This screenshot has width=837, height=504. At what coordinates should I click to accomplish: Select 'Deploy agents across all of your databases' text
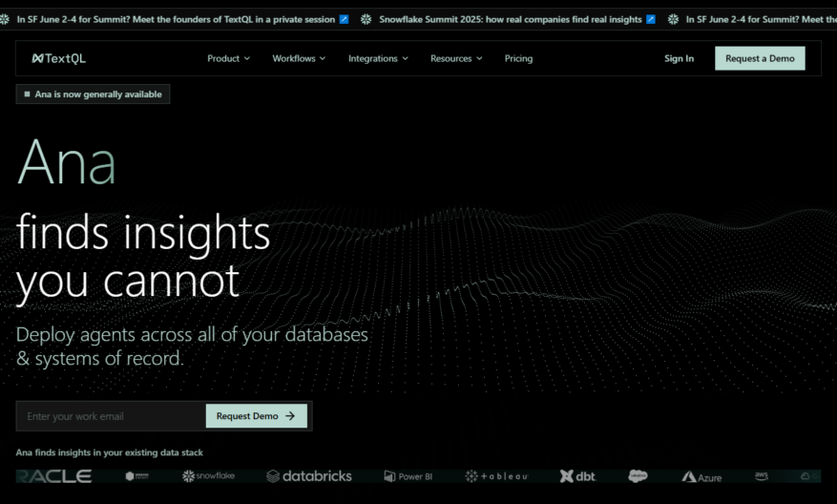tap(192, 335)
